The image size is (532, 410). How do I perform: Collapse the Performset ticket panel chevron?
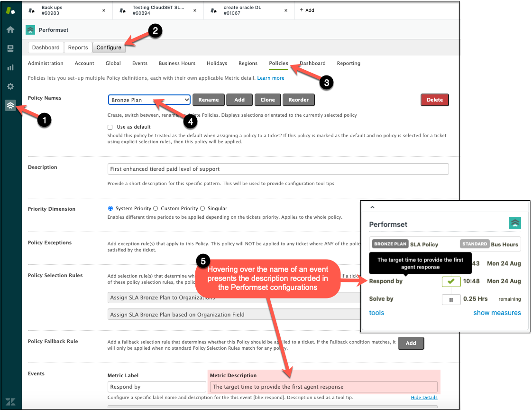click(372, 207)
